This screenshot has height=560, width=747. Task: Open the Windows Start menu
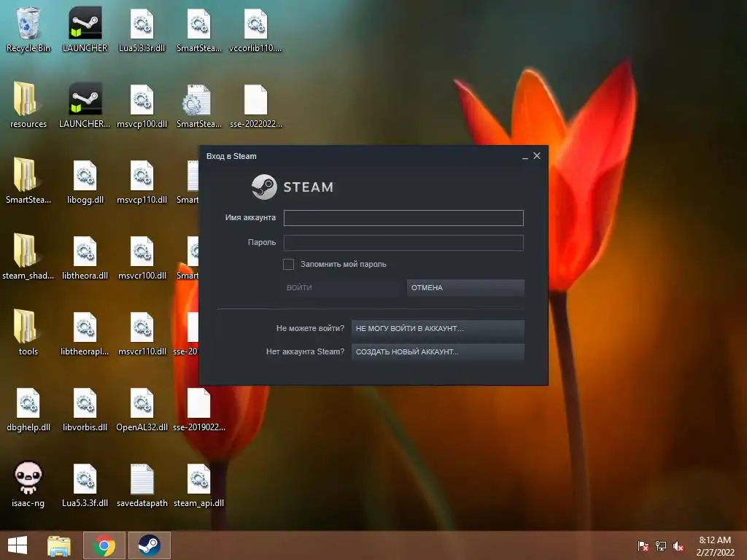tap(18, 545)
